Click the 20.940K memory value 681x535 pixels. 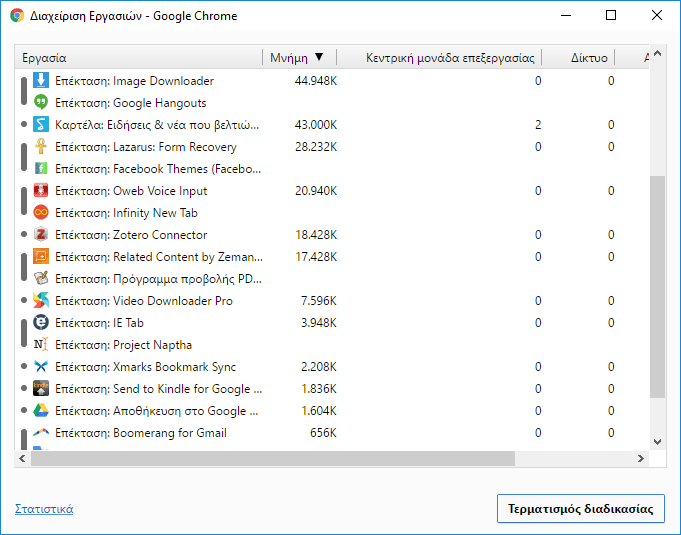316,191
